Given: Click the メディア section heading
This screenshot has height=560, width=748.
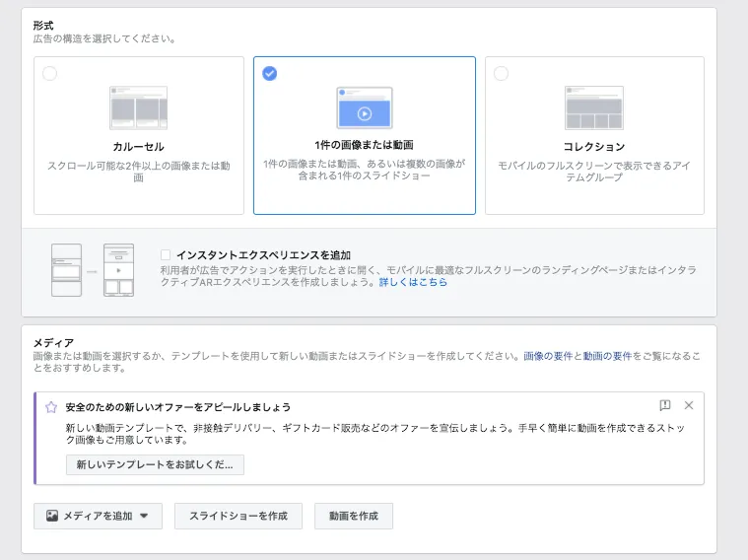Looking at the screenshot, I should tap(53, 343).
